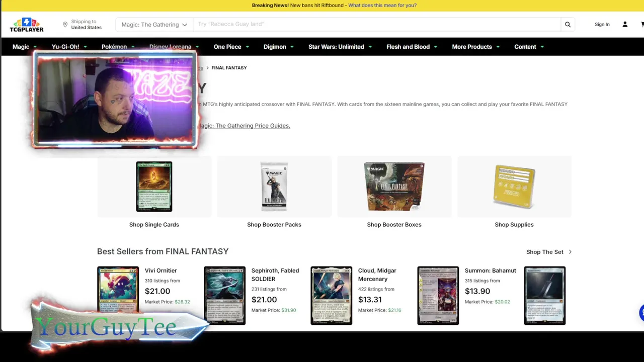Click the Summon: Bahamut title

(x=491, y=270)
